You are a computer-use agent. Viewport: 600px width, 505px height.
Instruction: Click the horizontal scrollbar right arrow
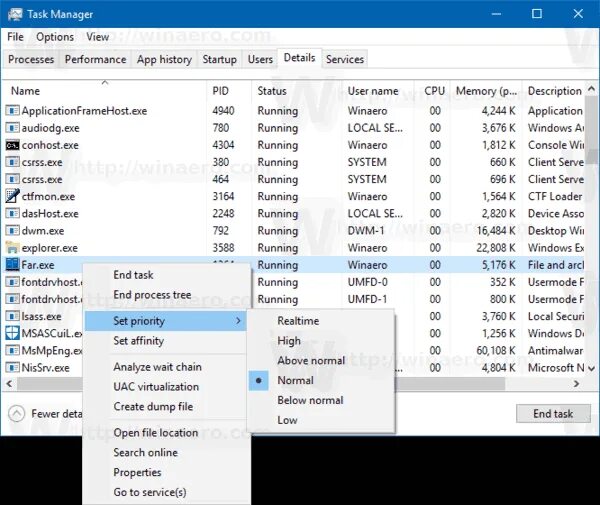tap(576, 383)
